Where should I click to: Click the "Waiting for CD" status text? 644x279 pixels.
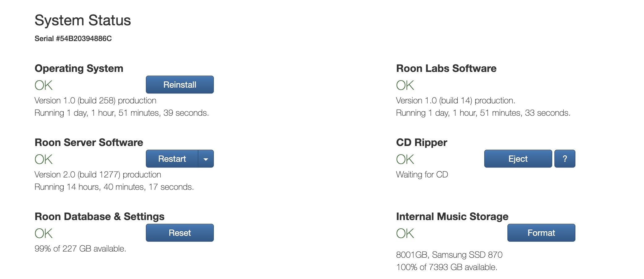pyautogui.click(x=422, y=175)
